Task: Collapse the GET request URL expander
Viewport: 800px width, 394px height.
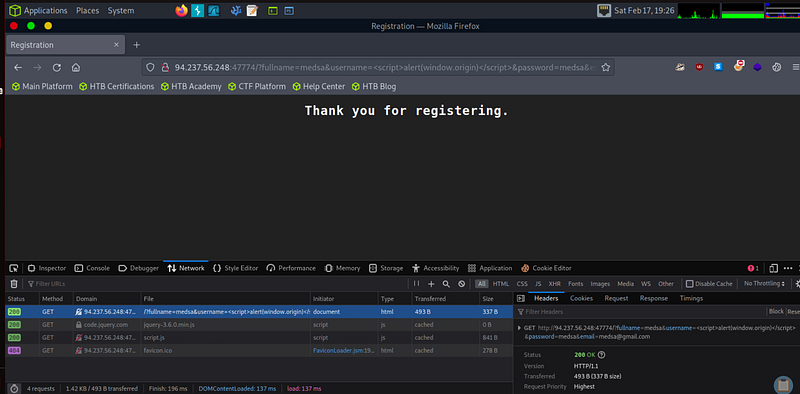Action: [519, 328]
